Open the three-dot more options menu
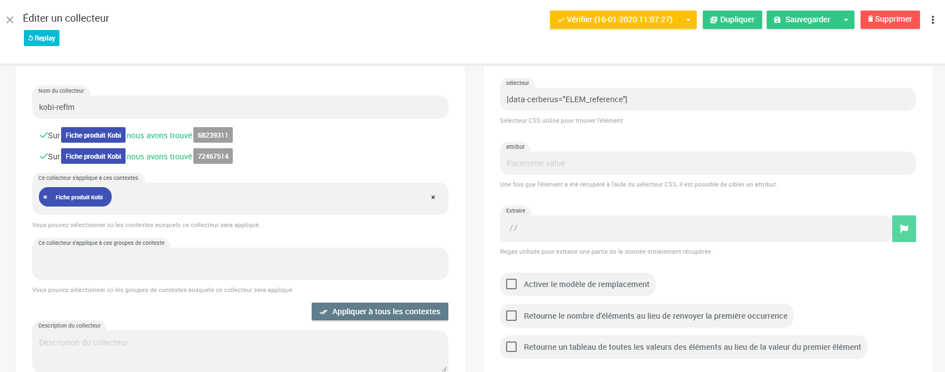Screen dimensions: 945x372 point(933,20)
